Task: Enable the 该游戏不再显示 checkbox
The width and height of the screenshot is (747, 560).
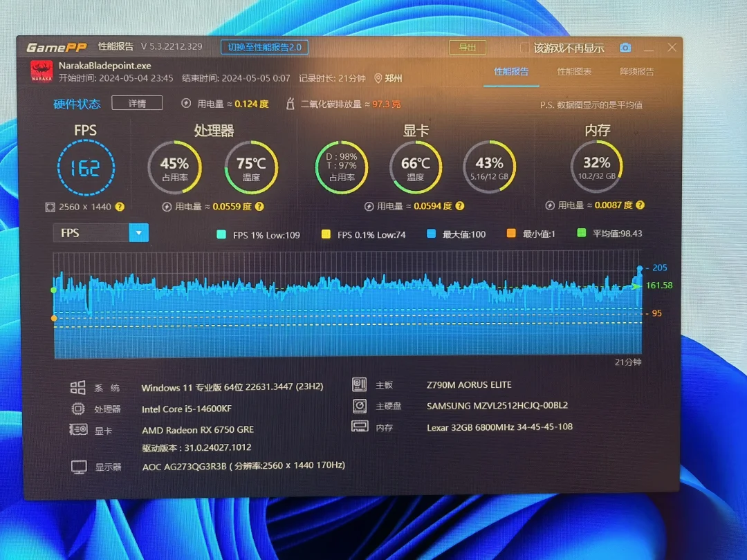Action: 524,48
